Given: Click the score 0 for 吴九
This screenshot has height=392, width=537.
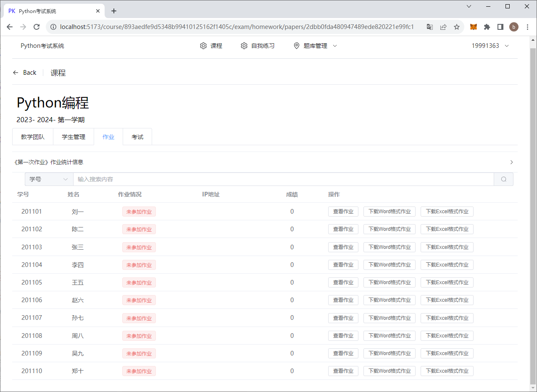Looking at the screenshot, I should tap(292, 353).
